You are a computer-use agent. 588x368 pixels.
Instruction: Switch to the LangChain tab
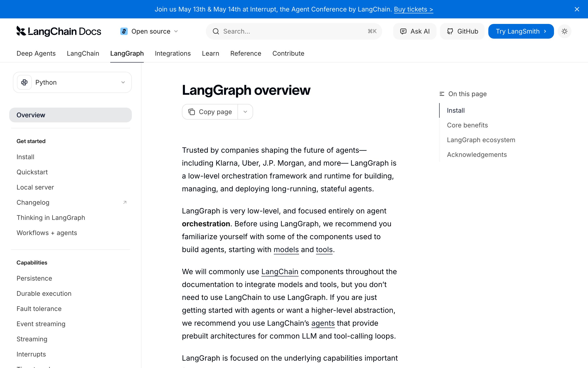83,53
